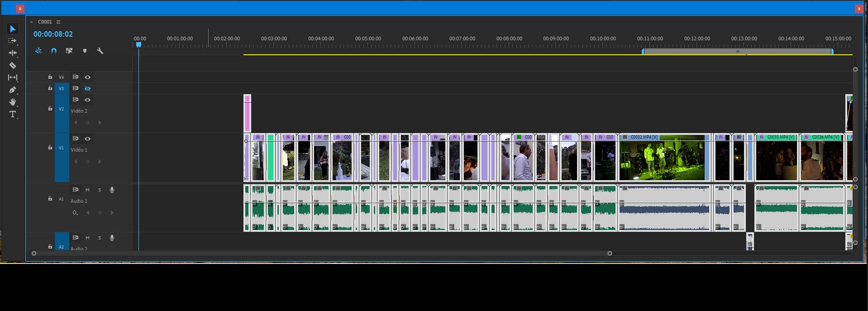Click the playhead timecode 00:00:08:02
Screen dimensions: 868x311
click(53, 34)
